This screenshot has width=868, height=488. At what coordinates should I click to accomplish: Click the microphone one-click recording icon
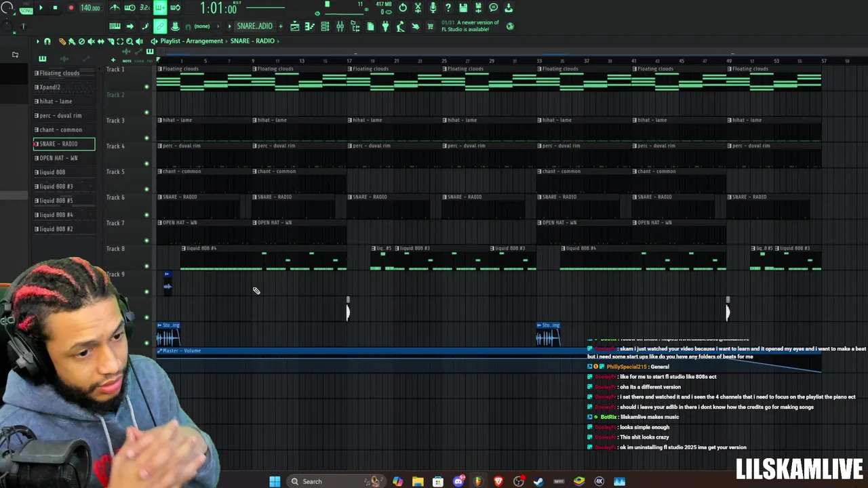coord(433,7)
